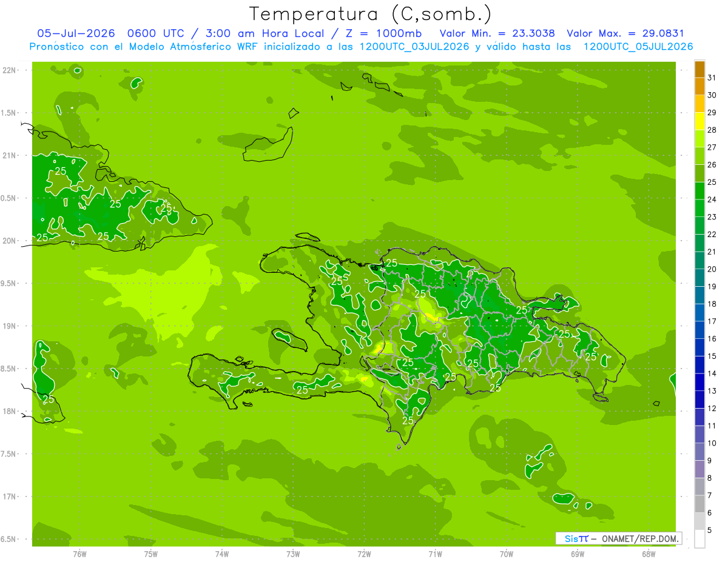Viewport: 728px width, 562px height.
Task: Click the "71W" longitude label
Action: (x=435, y=554)
